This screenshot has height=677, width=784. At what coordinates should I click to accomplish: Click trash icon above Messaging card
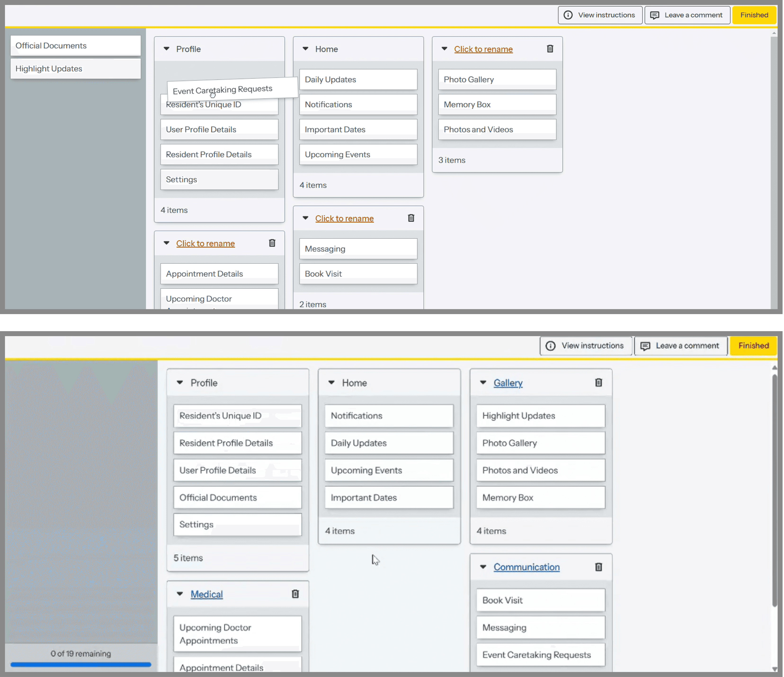click(x=411, y=218)
